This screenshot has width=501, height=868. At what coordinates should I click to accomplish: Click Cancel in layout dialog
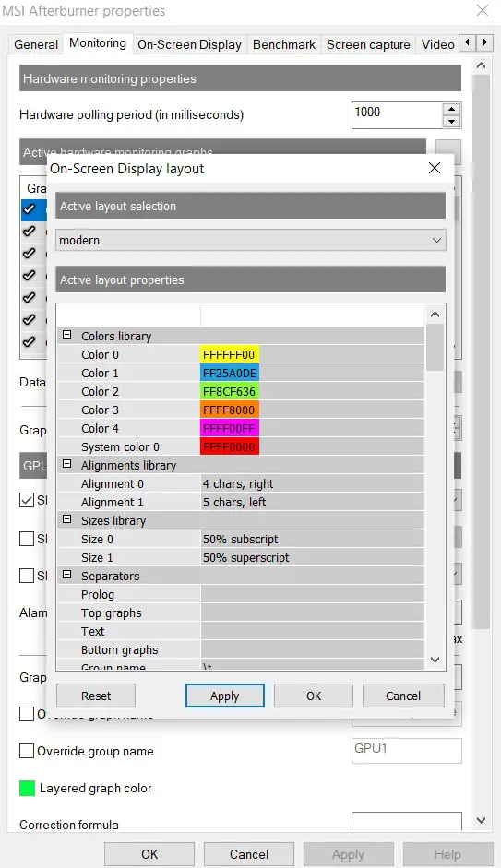coord(403,696)
